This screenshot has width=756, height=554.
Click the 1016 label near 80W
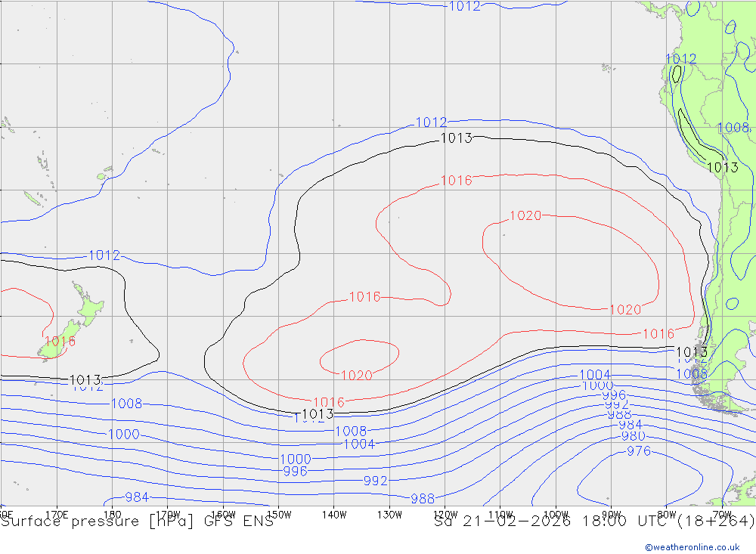[x=658, y=333]
